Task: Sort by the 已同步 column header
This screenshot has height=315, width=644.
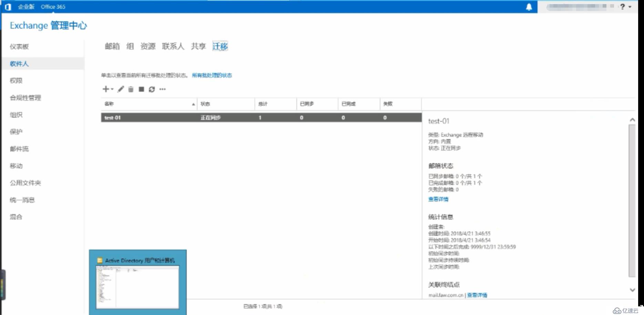Action: point(317,104)
